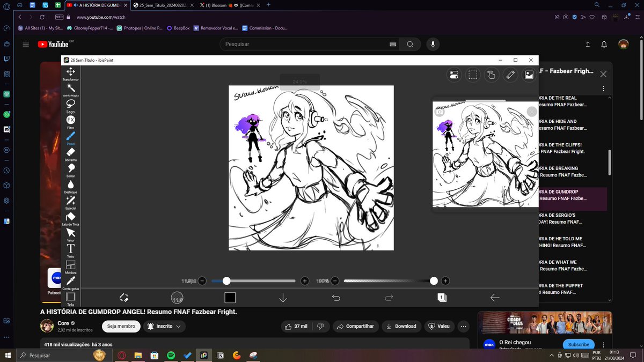Open YouTube notifications bell
Viewport: 644px width, 362px height.
click(604, 44)
